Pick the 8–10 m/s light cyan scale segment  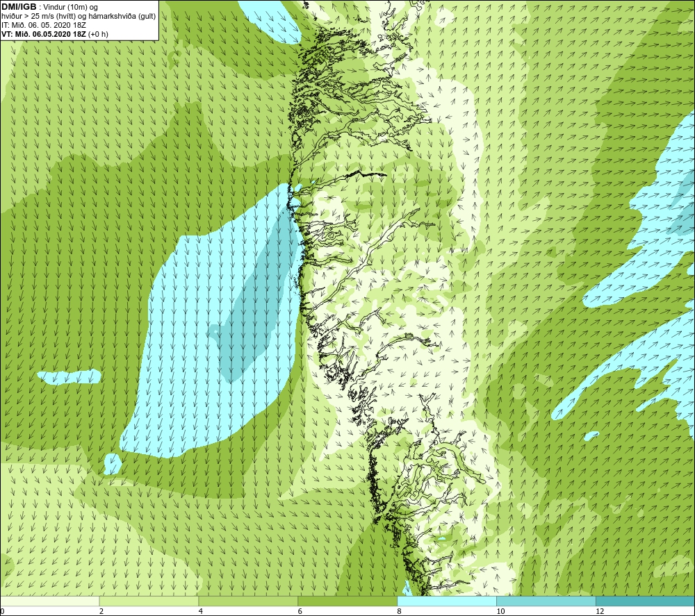pos(447,601)
